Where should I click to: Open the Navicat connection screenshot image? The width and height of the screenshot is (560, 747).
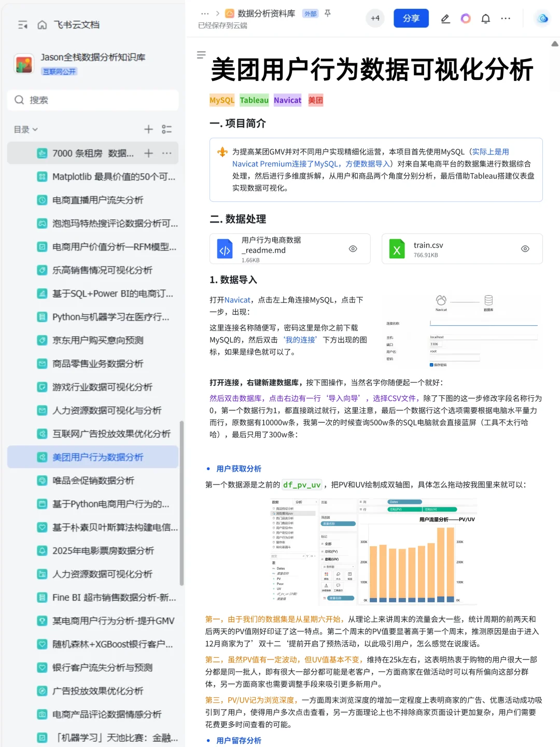(x=461, y=330)
